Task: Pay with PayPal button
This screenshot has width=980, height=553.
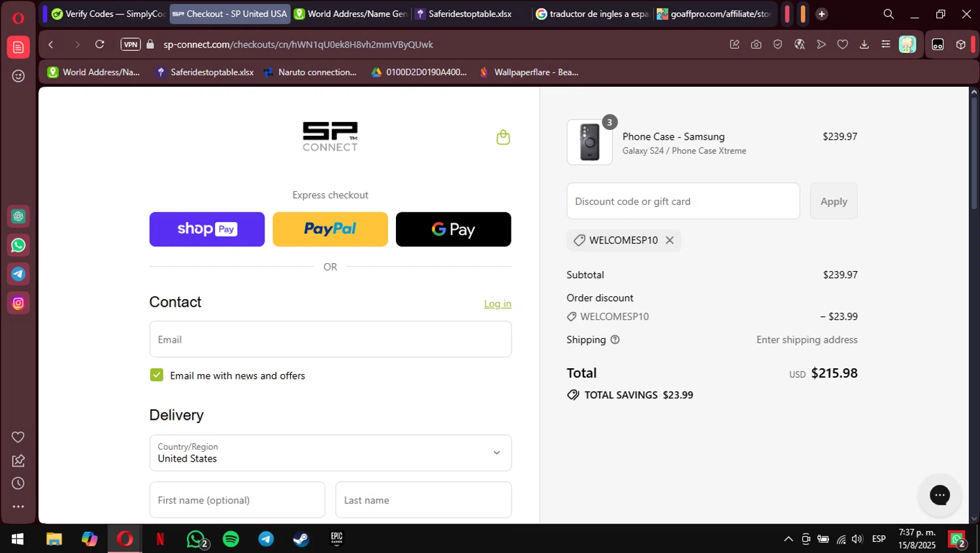Action: click(330, 229)
